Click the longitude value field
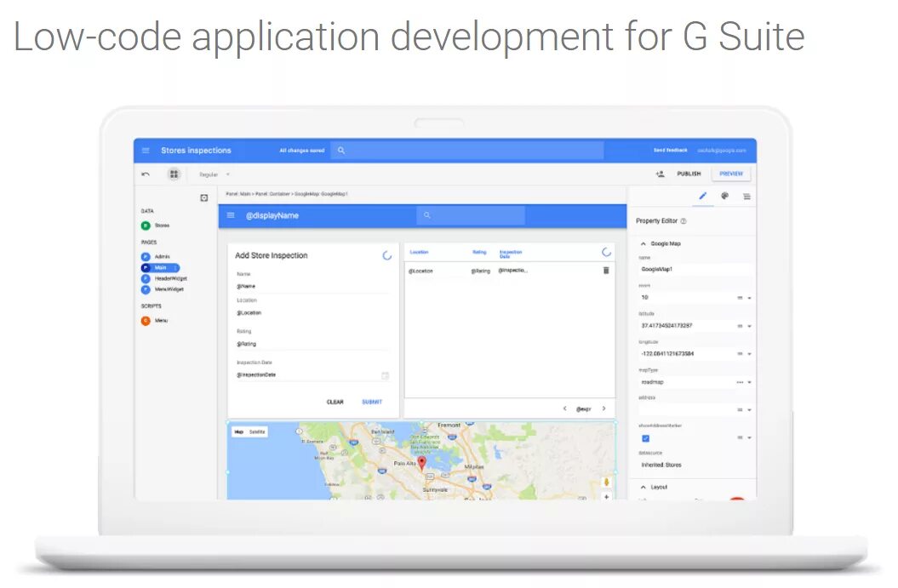The image size is (898, 588). pyautogui.click(x=685, y=354)
